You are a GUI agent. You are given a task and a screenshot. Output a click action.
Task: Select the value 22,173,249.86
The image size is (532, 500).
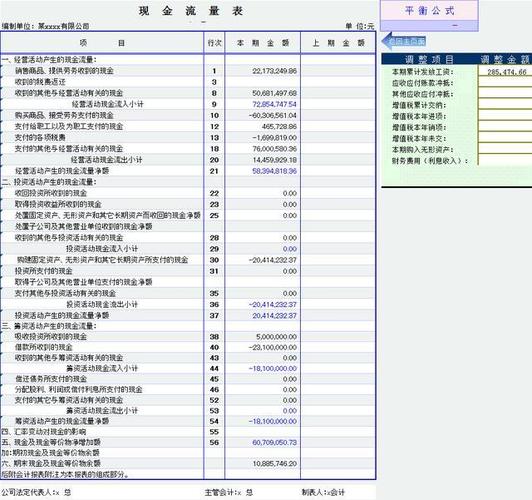pos(274,71)
